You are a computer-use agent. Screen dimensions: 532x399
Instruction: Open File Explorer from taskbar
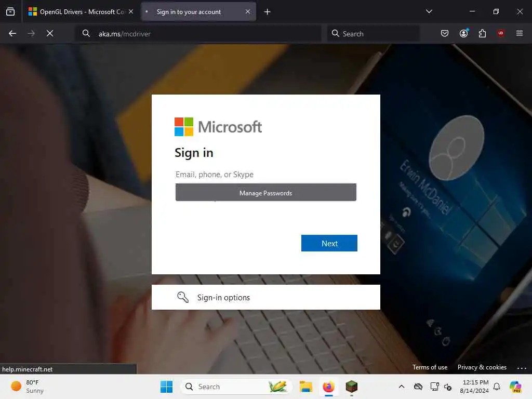(x=305, y=387)
